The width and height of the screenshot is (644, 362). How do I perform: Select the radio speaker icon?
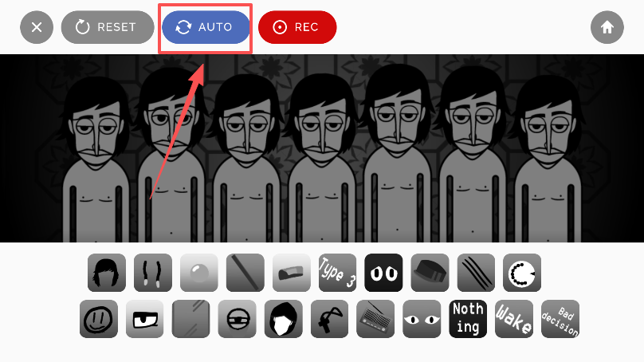click(375, 319)
